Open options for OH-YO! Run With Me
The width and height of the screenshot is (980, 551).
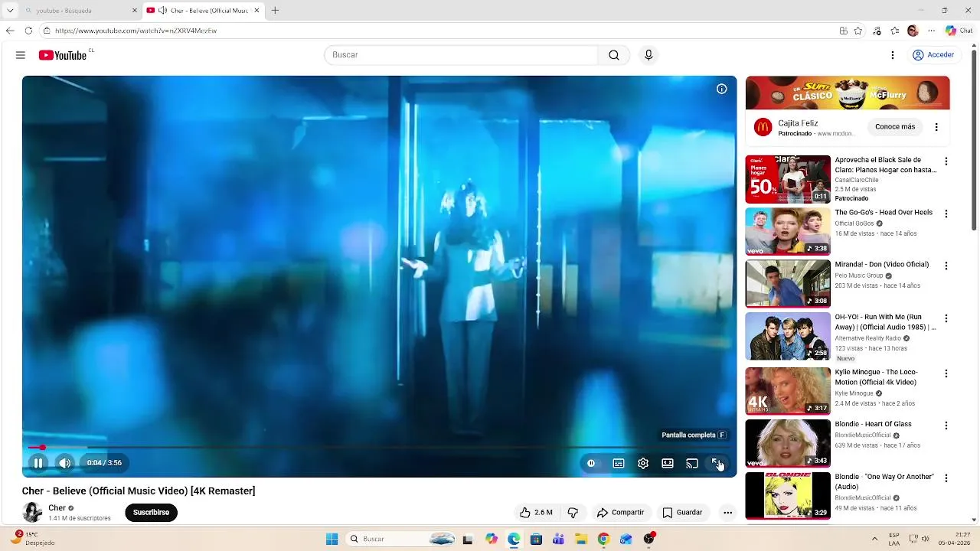pyautogui.click(x=946, y=318)
